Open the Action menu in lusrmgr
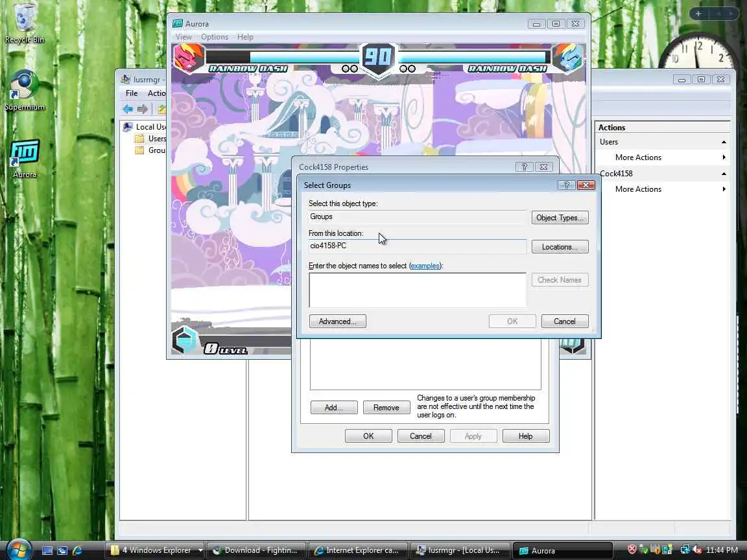Image resolution: width=747 pixels, height=560 pixels. (x=157, y=93)
